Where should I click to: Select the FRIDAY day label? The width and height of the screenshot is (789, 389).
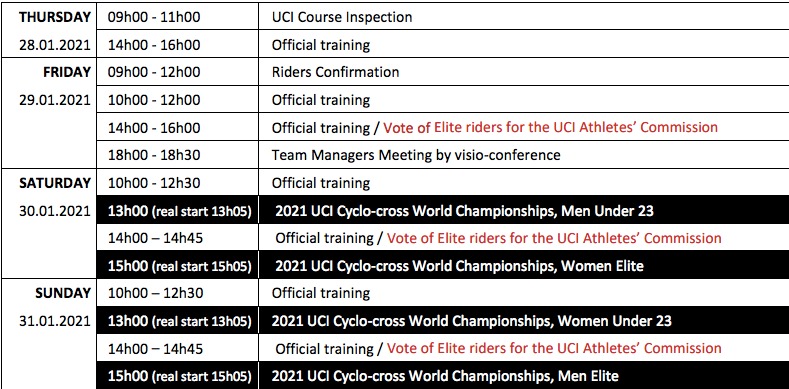(69, 72)
